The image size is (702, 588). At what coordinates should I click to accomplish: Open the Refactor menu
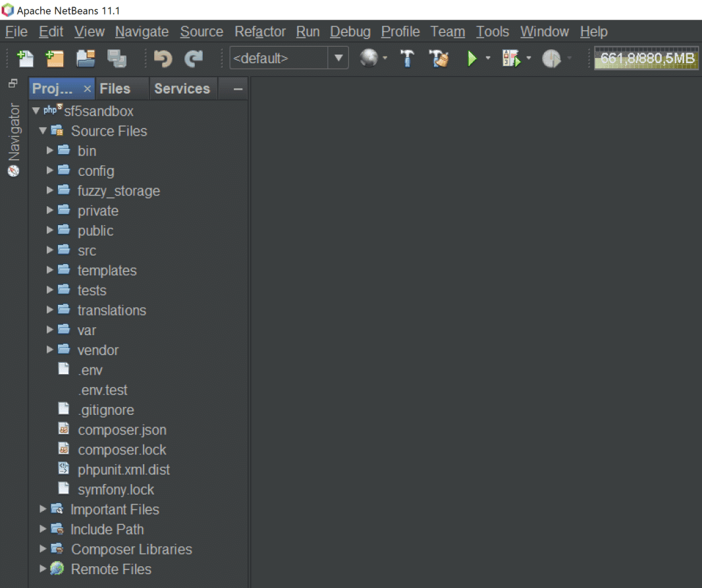(x=259, y=32)
